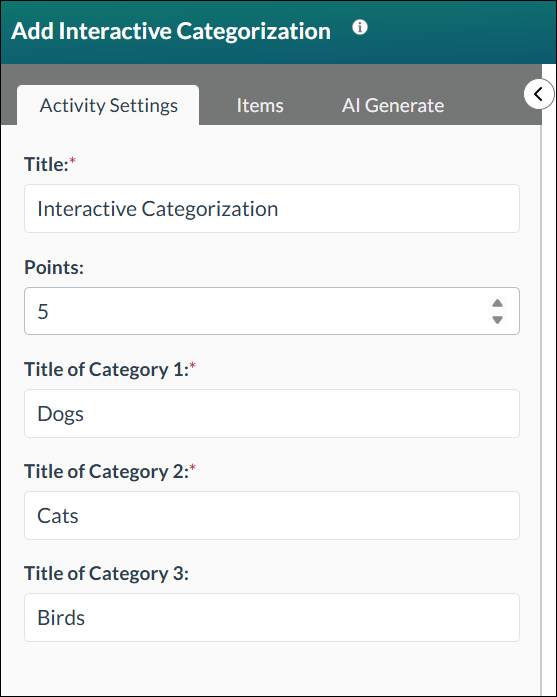The image size is (557, 697).
Task: Increase Points with the up arrow
Action: tap(497, 303)
